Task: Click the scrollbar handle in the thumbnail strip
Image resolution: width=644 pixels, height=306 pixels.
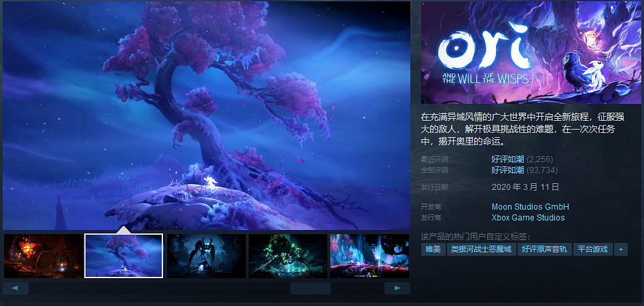Action: tap(310, 288)
